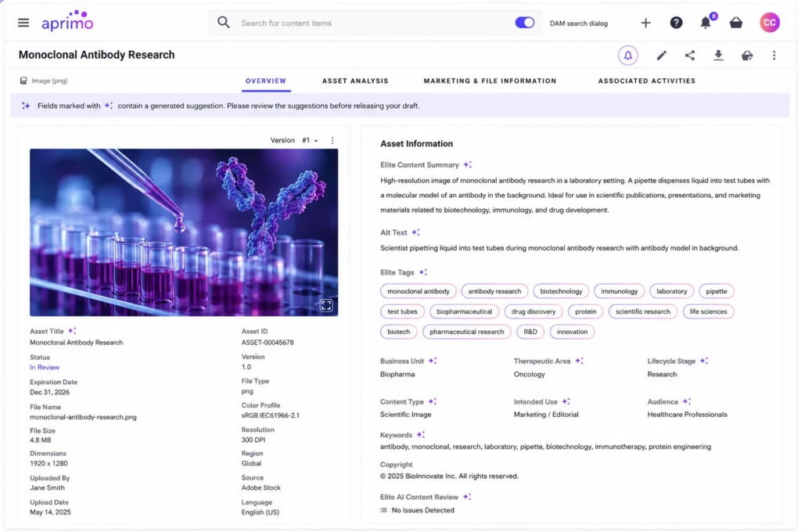The image size is (801, 532).
Task: Select the life sciences tag
Action: (708, 311)
